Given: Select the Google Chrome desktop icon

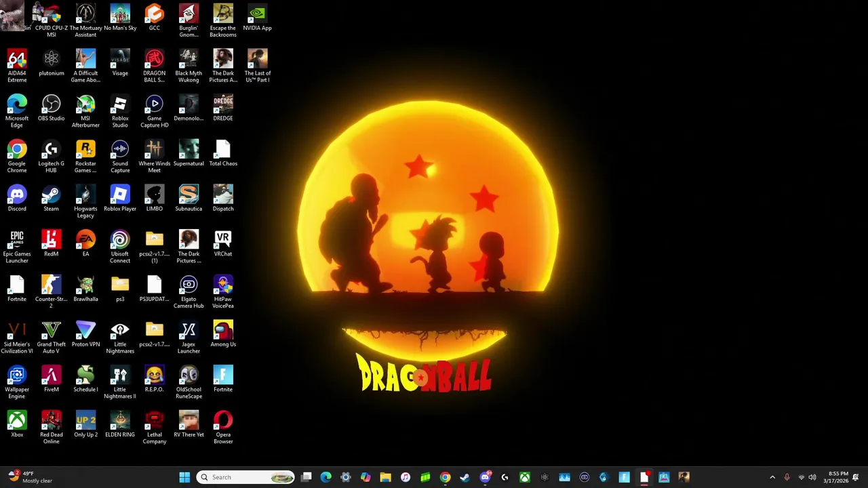Looking at the screenshot, I should click(x=17, y=157).
